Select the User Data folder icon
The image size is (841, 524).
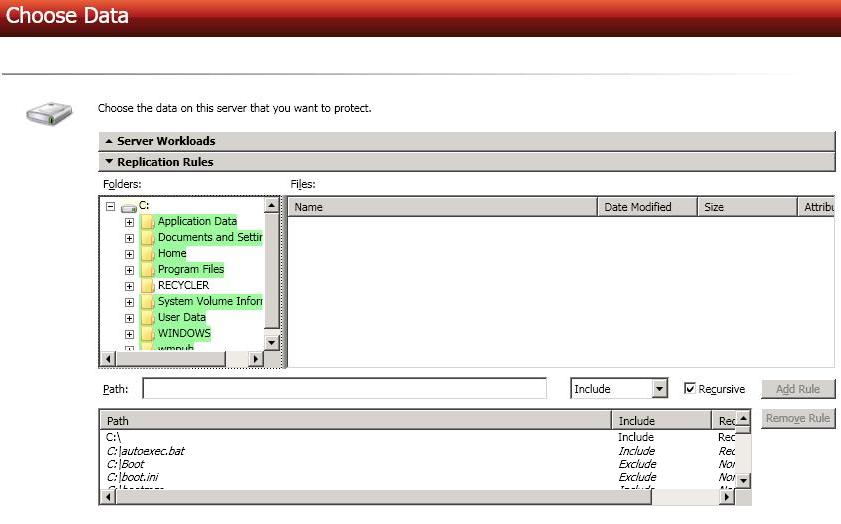point(147,318)
